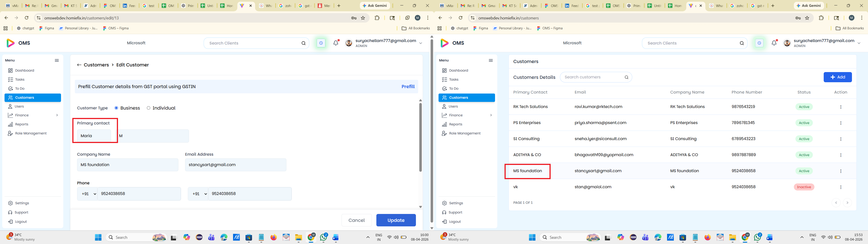Click the blue Update button

click(x=396, y=221)
